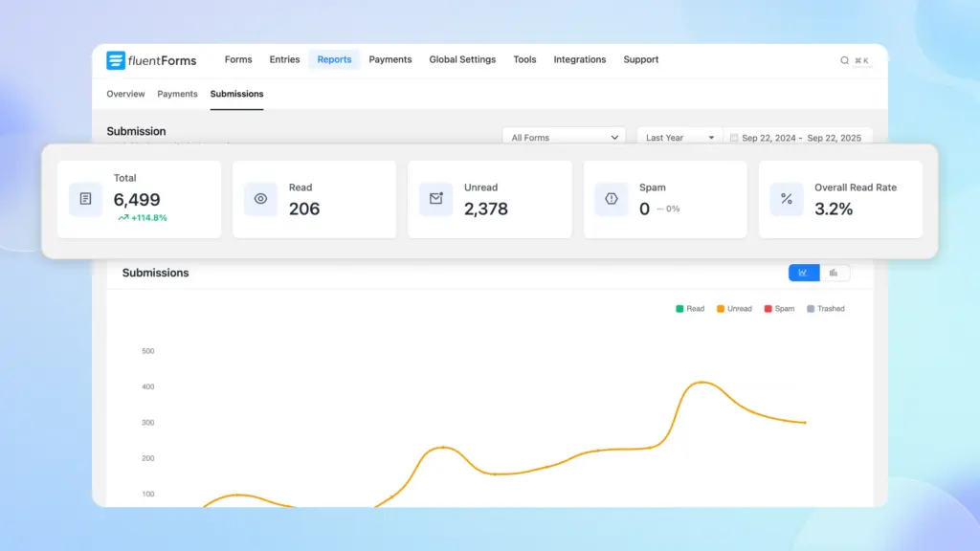
Task: Switch to the Payments sub-tab
Action: (x=177, y=94)
